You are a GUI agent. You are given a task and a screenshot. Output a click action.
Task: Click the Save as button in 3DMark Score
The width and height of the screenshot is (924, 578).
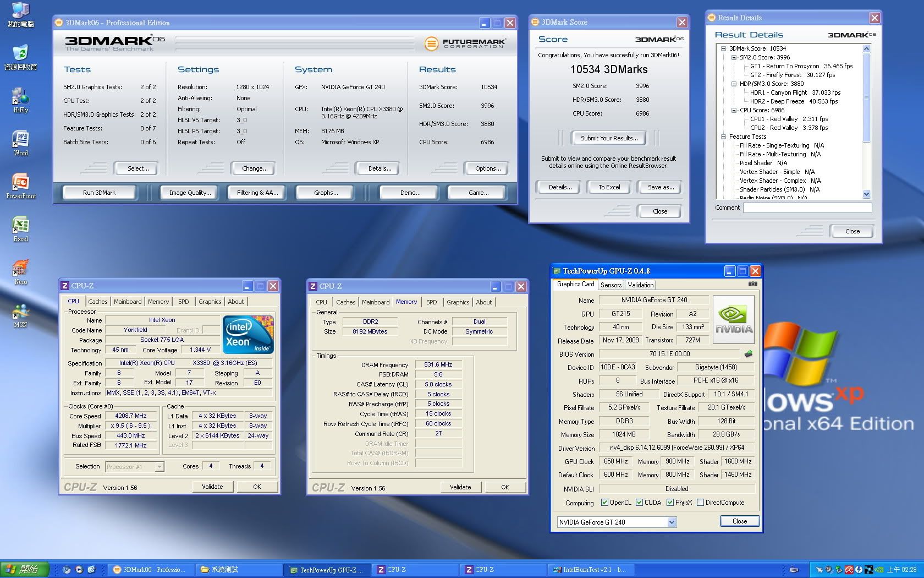(660, 187)
